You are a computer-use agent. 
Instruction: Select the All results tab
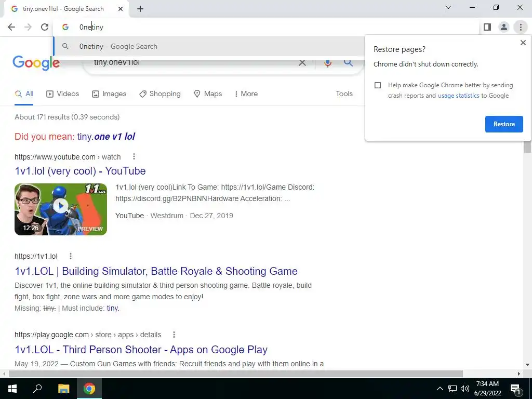tap(24, 94)
